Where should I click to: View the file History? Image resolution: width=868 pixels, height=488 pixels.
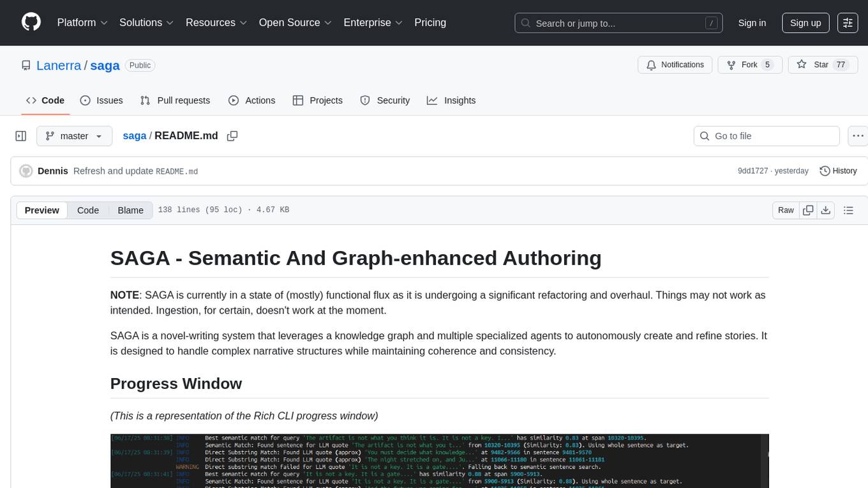point(838,171)
